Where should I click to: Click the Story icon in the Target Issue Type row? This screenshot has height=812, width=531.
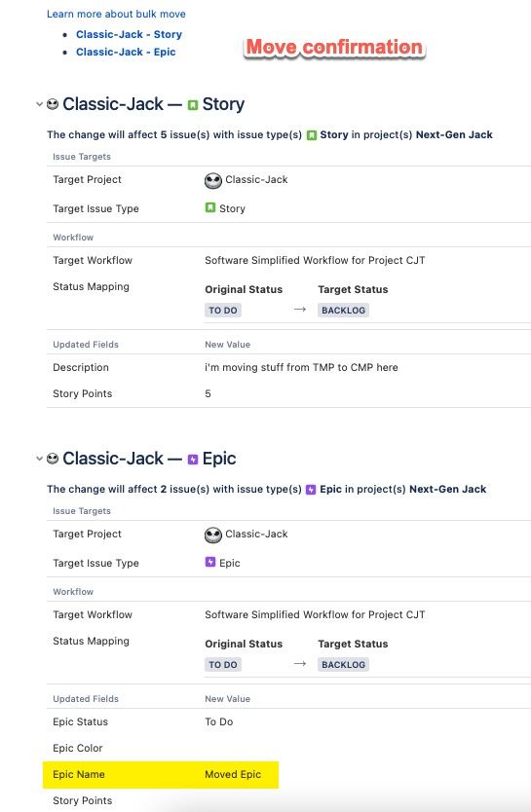pos(209,207)
